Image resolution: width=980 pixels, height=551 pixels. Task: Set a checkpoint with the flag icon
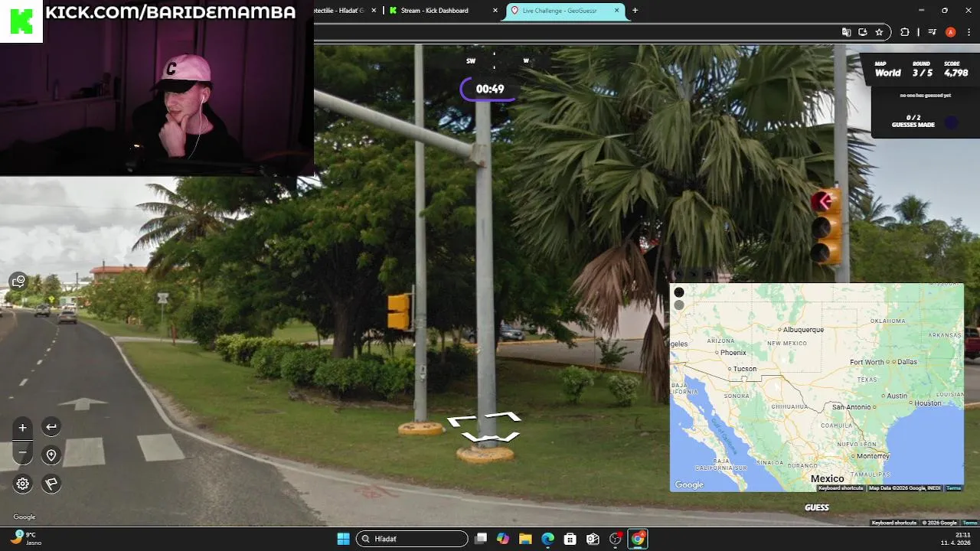[x=51, y=484]
